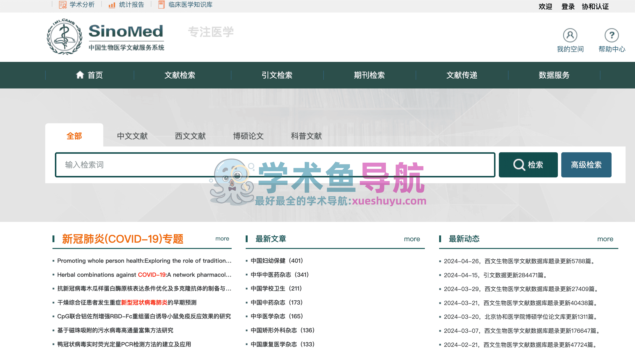Viewport: 635px width, 364px height.
Task: Open the 数据服务 menu item
Action: click(x=554, y=75)
